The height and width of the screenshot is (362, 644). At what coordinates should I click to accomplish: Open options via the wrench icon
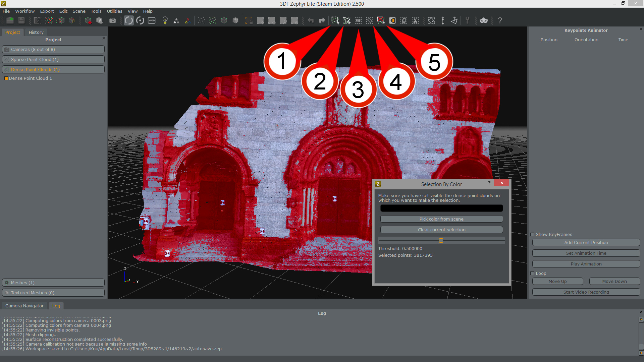click(467, 20)
